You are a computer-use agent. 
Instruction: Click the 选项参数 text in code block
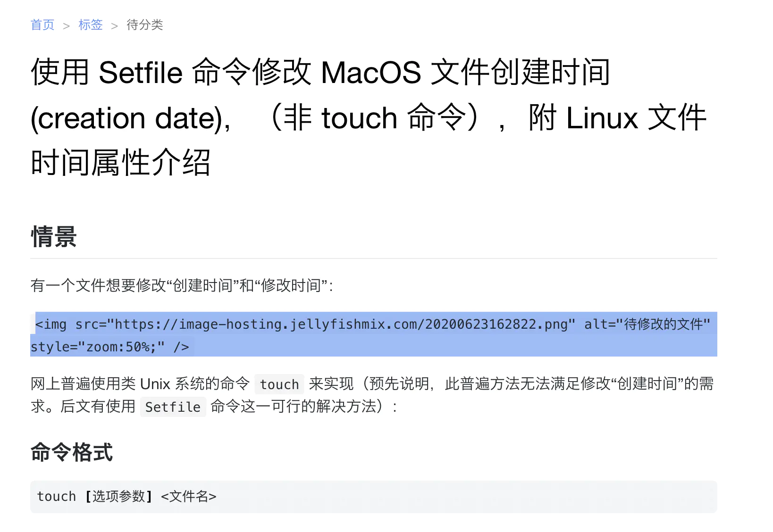pos(119,496)
